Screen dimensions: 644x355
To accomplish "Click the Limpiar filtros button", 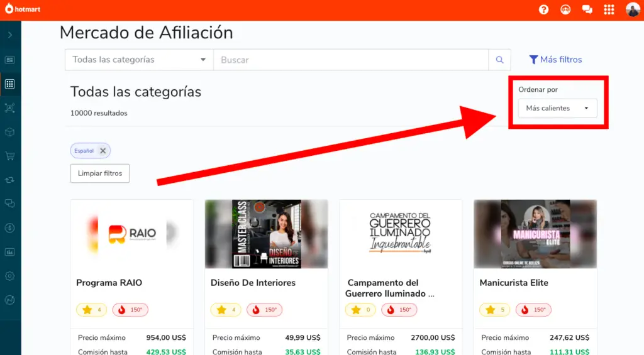I will coord(100,173).
